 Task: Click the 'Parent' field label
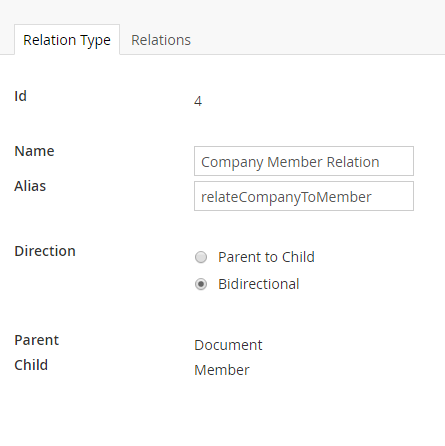point(37,340)
